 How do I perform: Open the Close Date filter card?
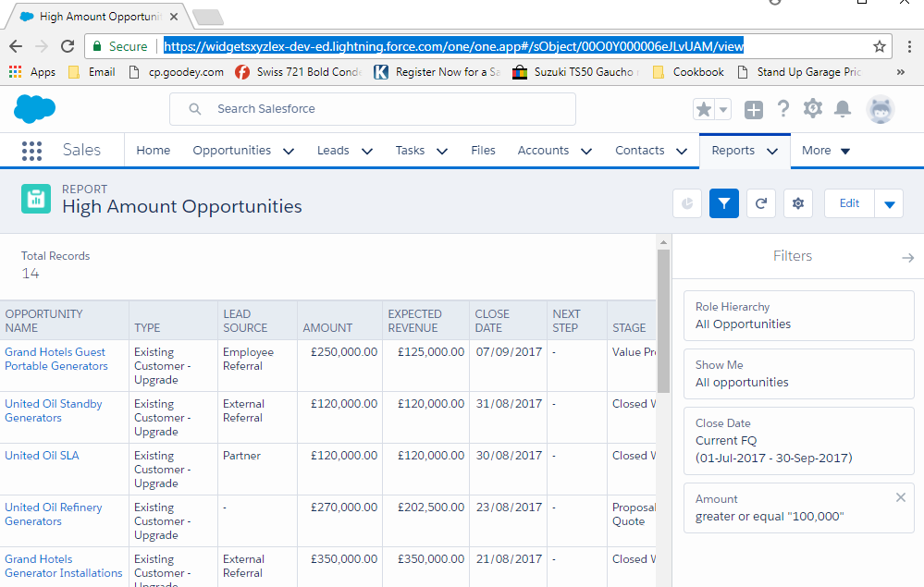pyautogui.click(x=798, y=441)
